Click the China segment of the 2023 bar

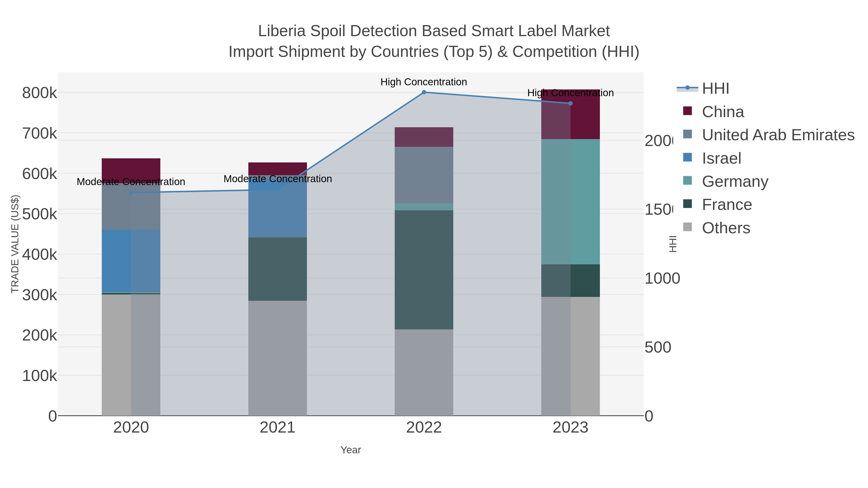570,114
